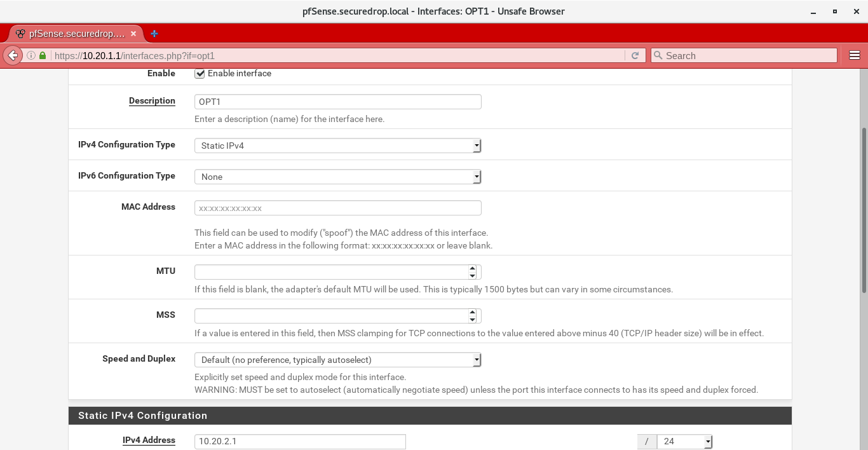
Task: Click the MAC Address input field
Action: coord(337,208)
